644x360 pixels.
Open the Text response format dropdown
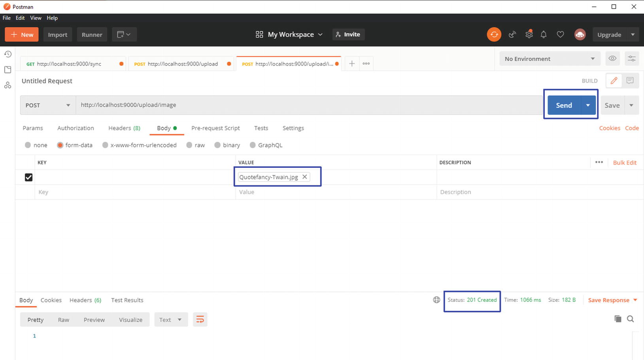coord(170,320)
